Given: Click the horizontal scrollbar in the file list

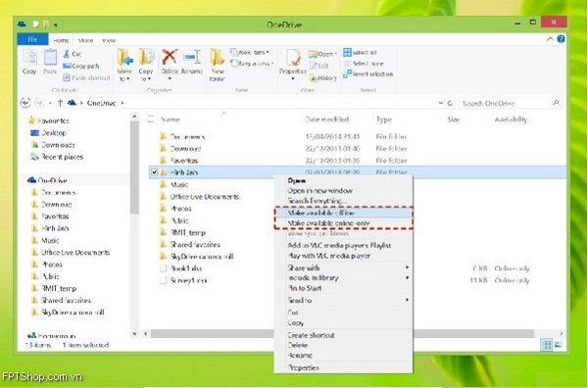Looking at the screenshot, I should click(342, 333).
